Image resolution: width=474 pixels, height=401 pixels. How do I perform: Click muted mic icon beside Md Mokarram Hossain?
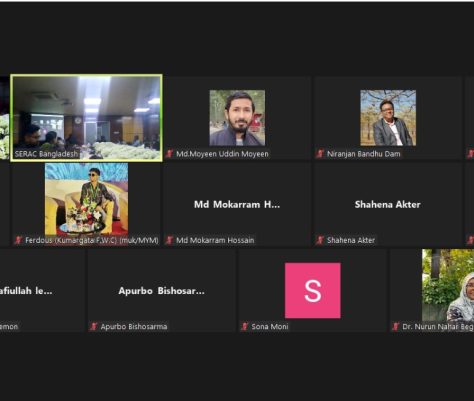point(169,240)
